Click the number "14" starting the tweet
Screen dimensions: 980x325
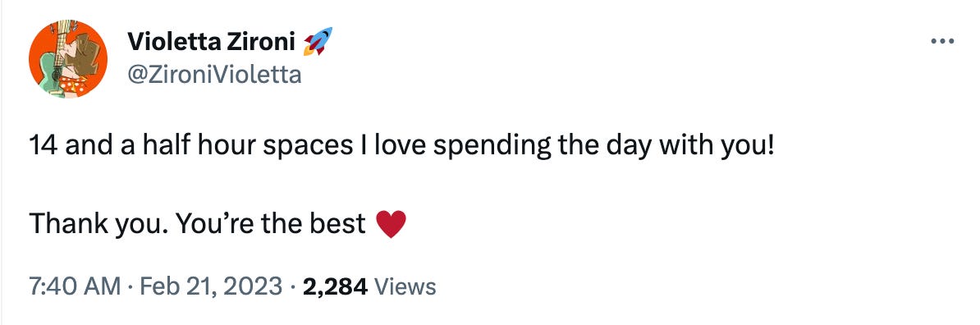coord(44,145)
